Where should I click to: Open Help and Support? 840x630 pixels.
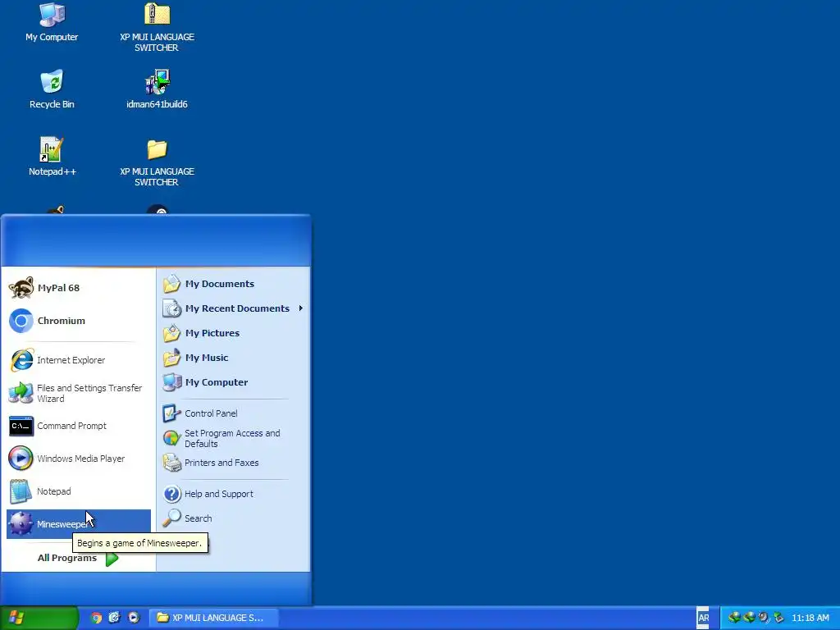[233, 494]
